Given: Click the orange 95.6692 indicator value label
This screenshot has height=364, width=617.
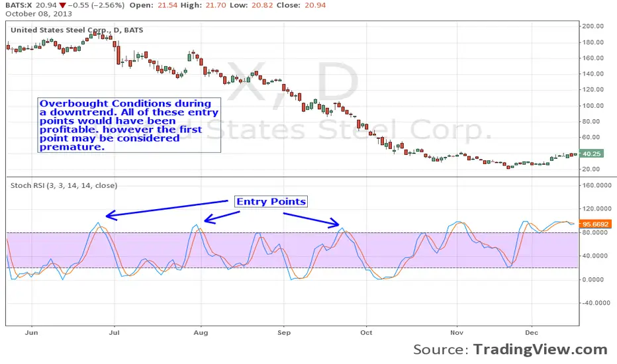Looking at the screenshot, I should tap(595, 224).
